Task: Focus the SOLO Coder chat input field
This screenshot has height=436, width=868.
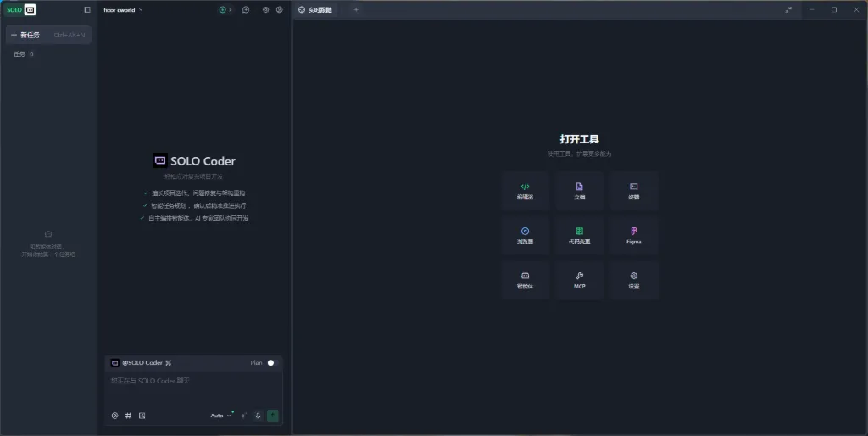Action: point(193,388)
